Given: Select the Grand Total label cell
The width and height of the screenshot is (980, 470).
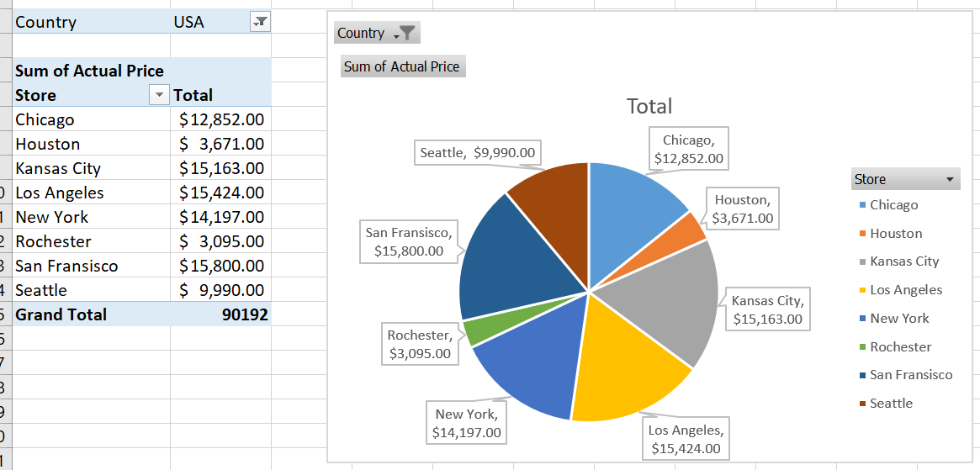Looking at the screenshot, I should point(91,314).
